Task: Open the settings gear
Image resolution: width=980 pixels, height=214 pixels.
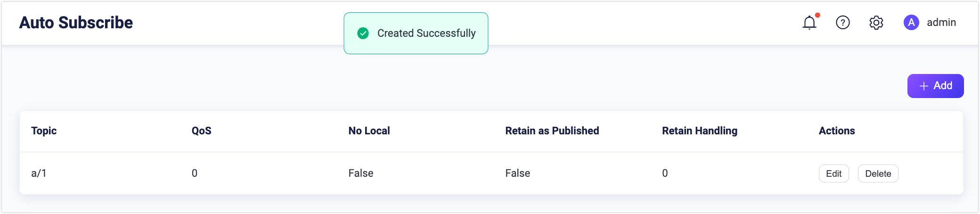Action: (x=876, y=23)
